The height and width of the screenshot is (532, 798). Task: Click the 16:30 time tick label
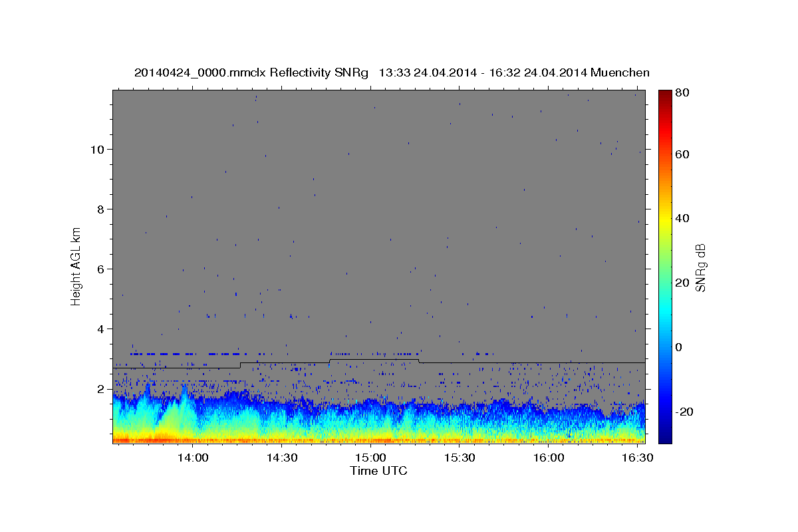(x=636, y=458)
